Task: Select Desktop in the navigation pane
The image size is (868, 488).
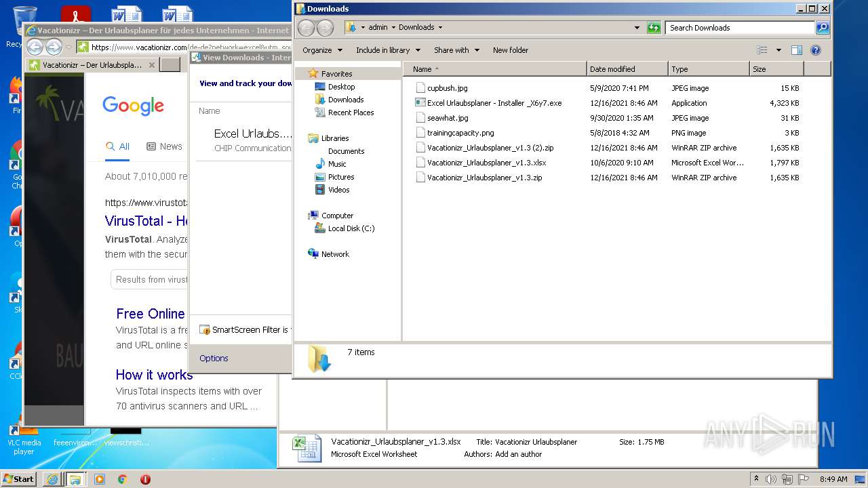Action: [x=341, y=87]
